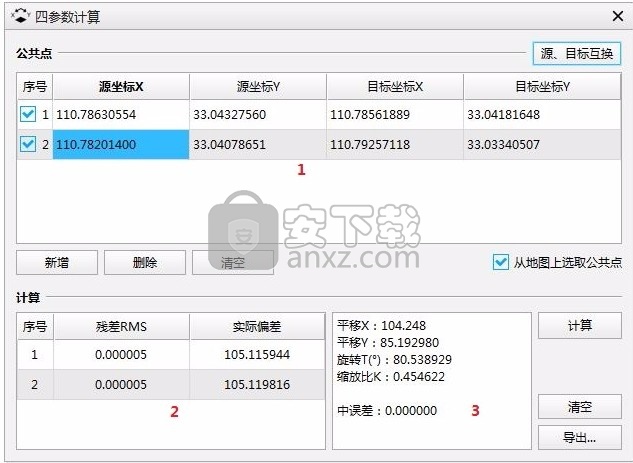Screen dimensions: 633x463
Task: Select cell 110.78561889
Action: [x=395, y=115]
